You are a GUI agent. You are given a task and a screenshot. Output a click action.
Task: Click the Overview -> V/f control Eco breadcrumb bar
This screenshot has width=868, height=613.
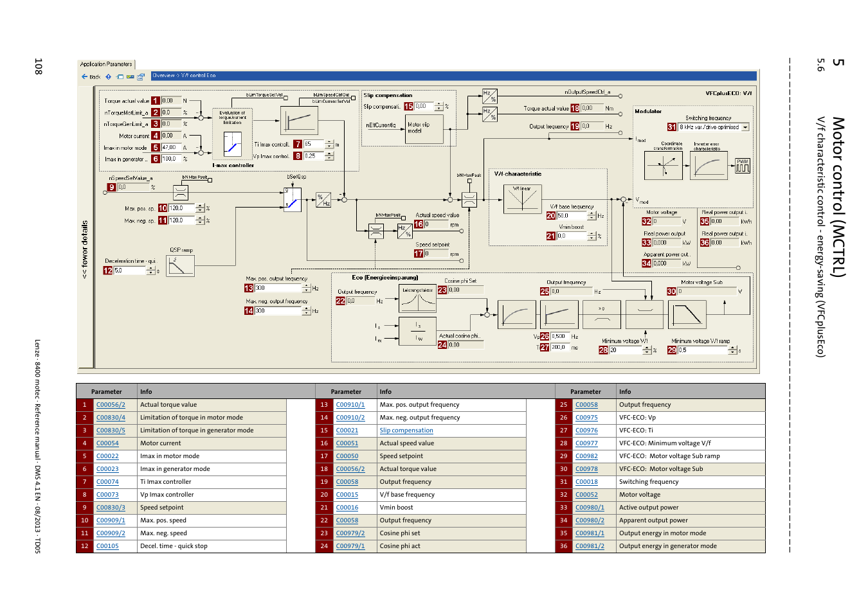pyautogui.click(x=453, y=75)
